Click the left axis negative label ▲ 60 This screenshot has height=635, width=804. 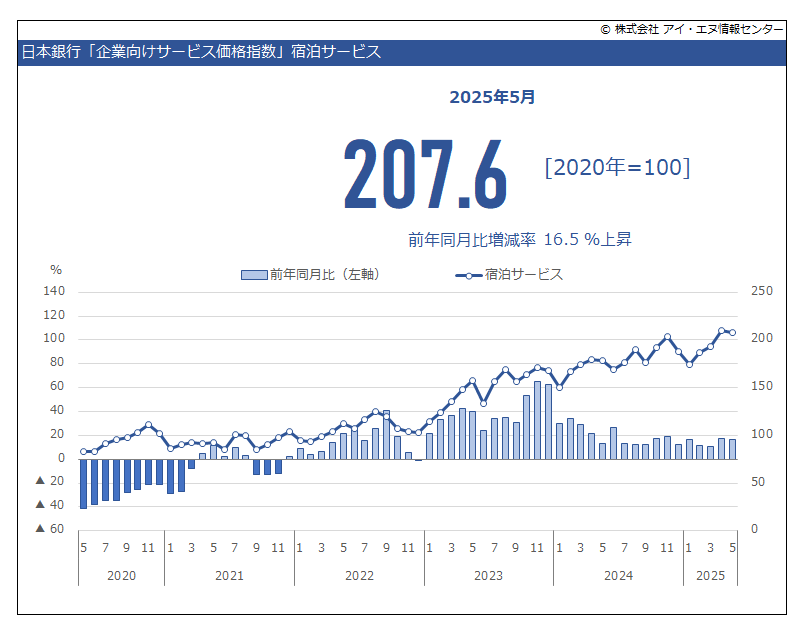pos(50,529)
